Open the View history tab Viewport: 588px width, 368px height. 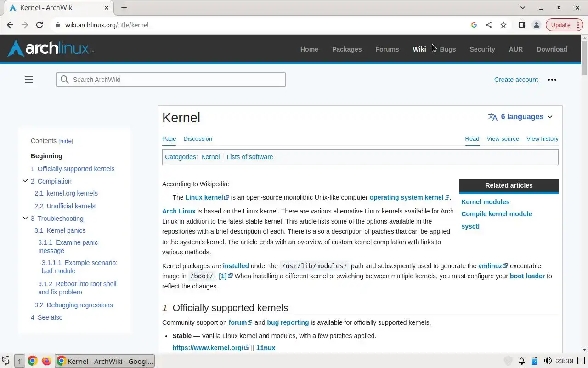point(542,138)
